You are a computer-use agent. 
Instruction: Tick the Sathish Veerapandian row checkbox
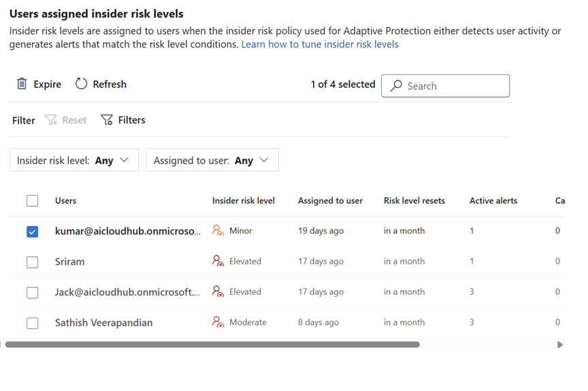tap(32, 323)
